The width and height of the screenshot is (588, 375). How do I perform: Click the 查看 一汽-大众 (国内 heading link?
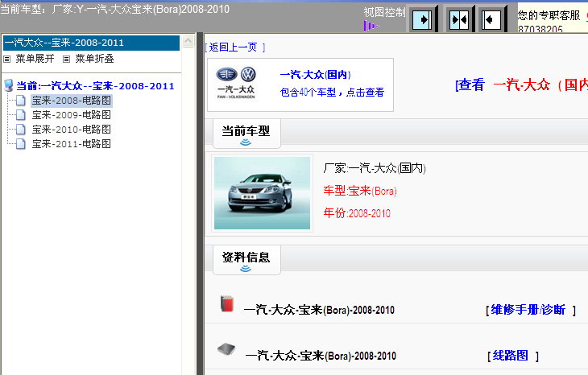pyautogui.click(x=522, y=85)
